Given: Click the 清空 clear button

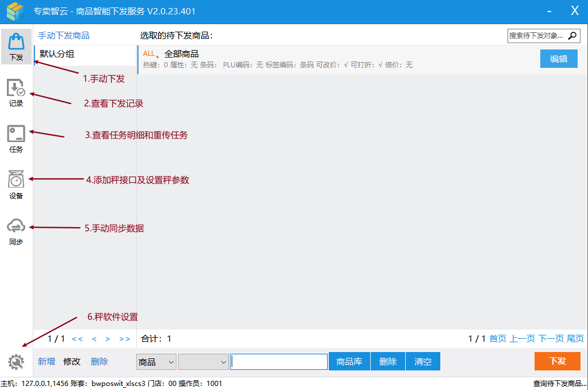Looking at the screenshot, I should tap(423, 362).
